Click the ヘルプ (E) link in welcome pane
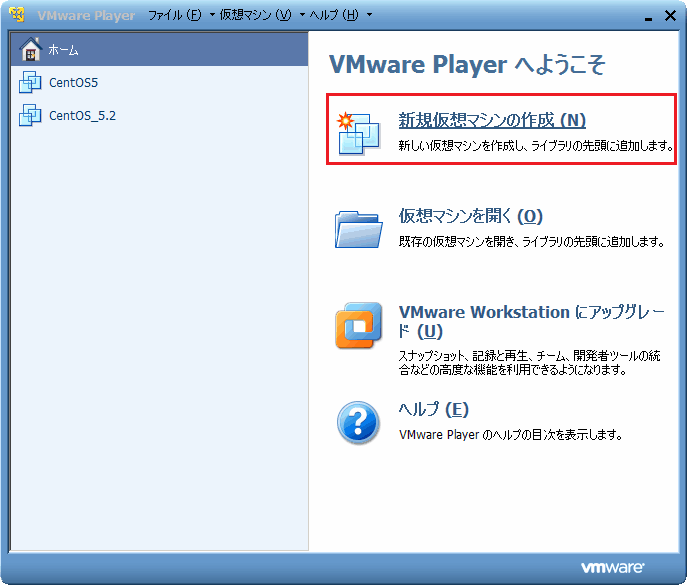Screen dimensions: 687x585 (x=433, y=410)
